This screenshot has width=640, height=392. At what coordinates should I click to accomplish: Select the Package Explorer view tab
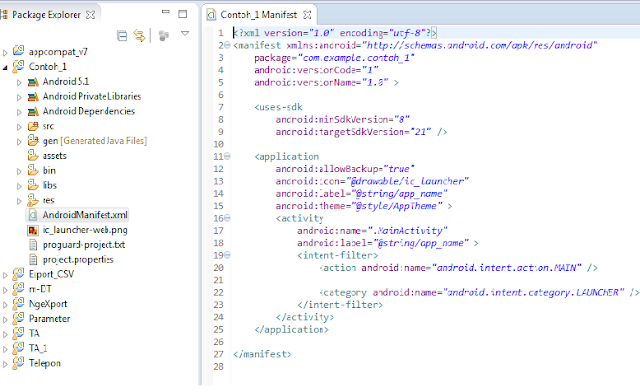[x=46, y=15]
